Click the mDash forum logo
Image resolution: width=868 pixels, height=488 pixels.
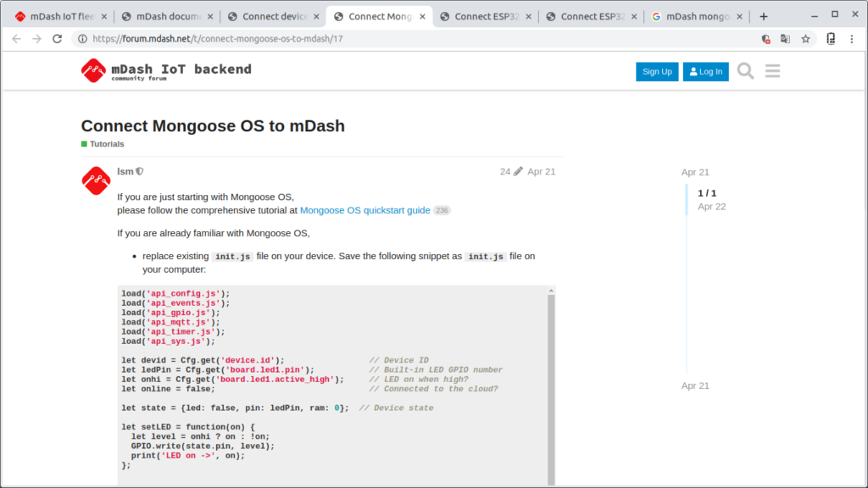tap(166, 71)
